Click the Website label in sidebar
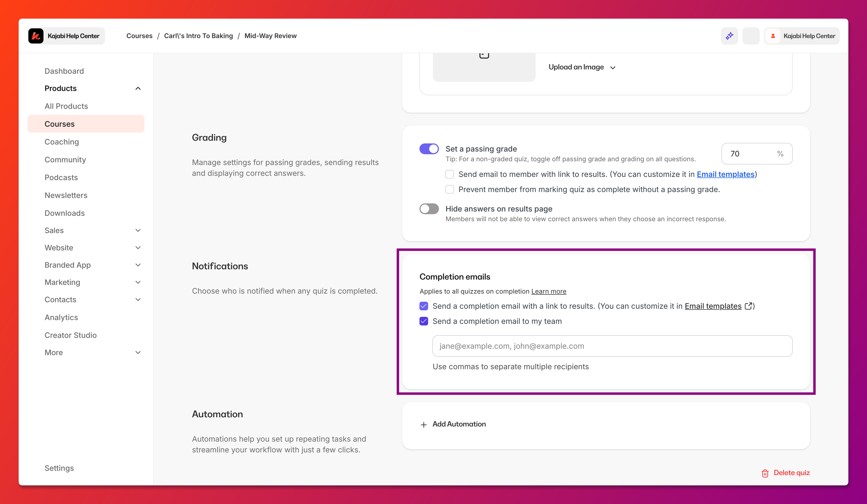867x504 pixels. pyautogui.click(x=59, y=248)
